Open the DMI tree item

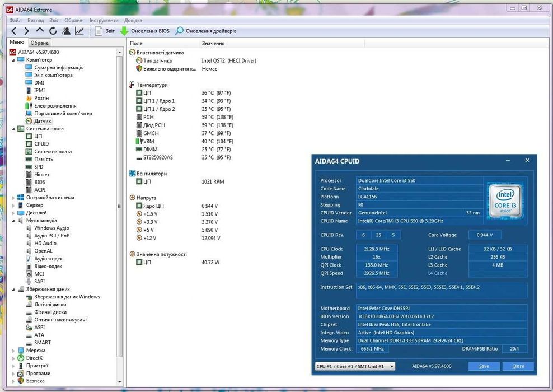point(35,82)
